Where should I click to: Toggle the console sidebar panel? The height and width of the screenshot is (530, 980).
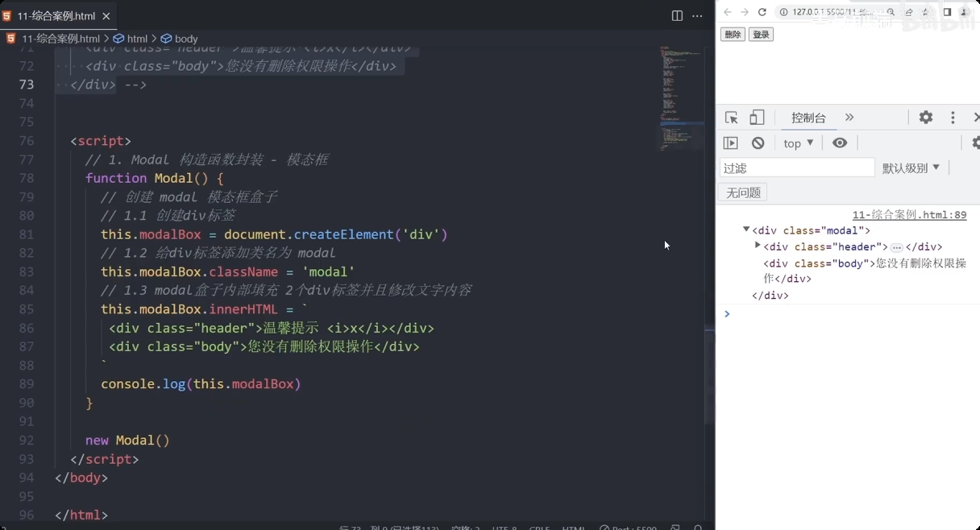click(x=731, y=143)
